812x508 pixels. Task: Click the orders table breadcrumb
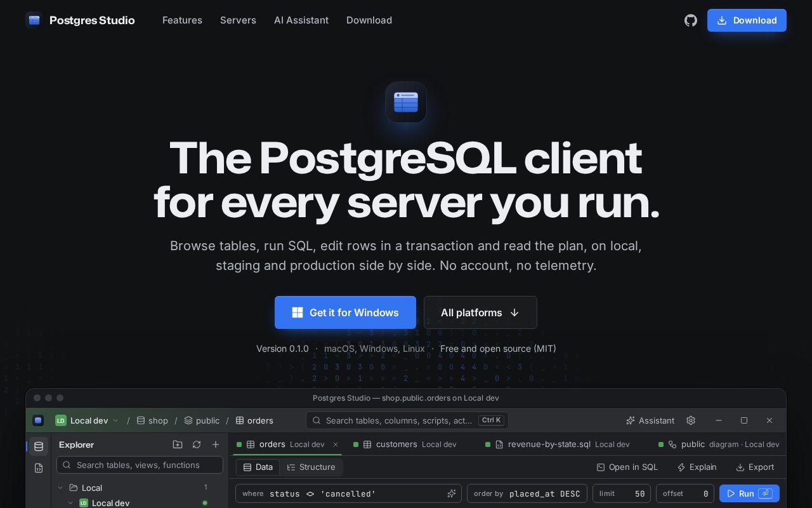254,420
